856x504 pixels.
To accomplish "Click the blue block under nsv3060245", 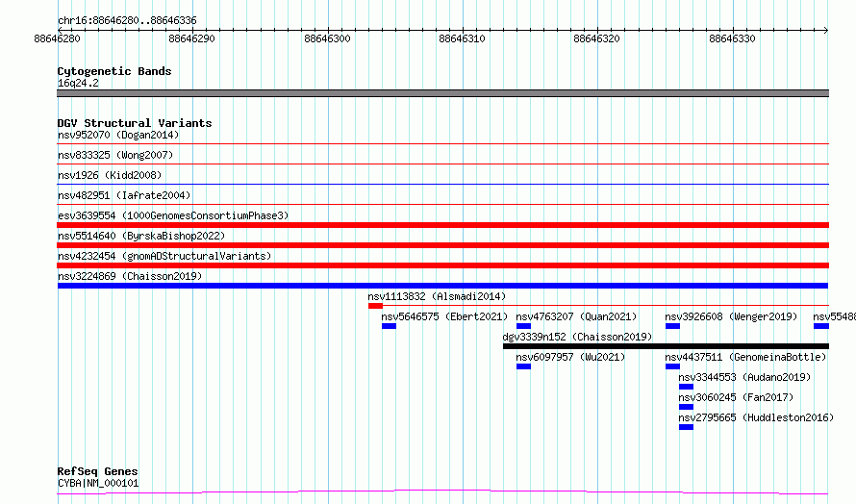I will click(686, 407).
